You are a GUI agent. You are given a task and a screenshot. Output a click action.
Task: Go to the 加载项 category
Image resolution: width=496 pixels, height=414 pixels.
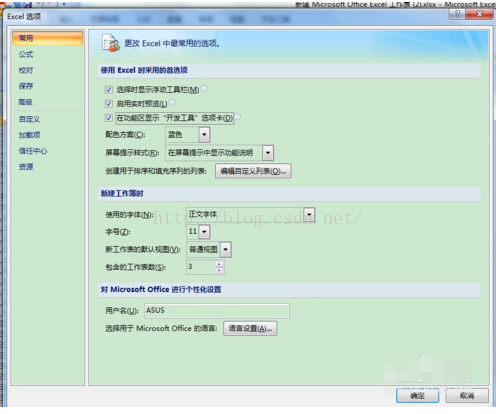click(x=29, y=135)
